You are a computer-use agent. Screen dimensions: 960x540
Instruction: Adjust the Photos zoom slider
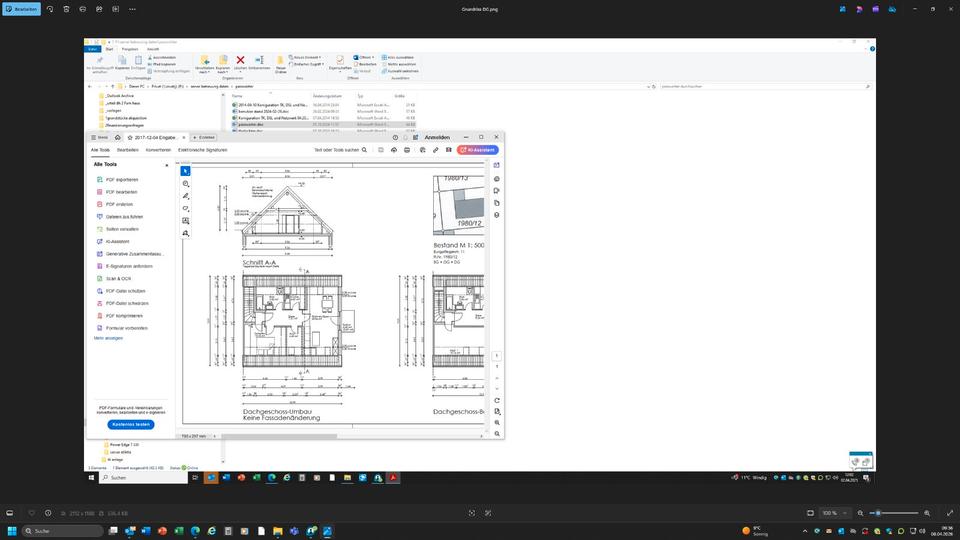click(x=894, y=513)
